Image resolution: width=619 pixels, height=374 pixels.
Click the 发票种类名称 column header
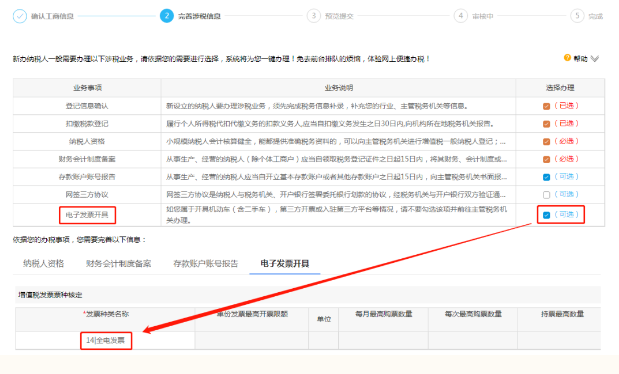click(106, 314)
